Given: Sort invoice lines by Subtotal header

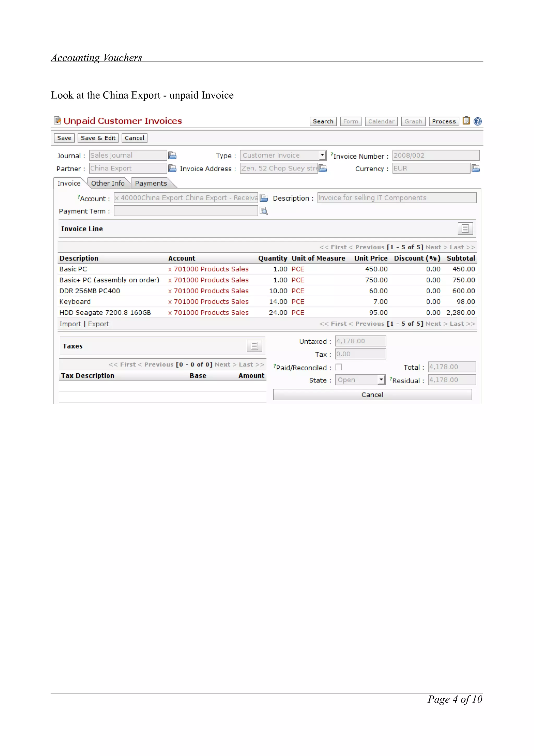Looking at the screenshot, I should 461,258.
